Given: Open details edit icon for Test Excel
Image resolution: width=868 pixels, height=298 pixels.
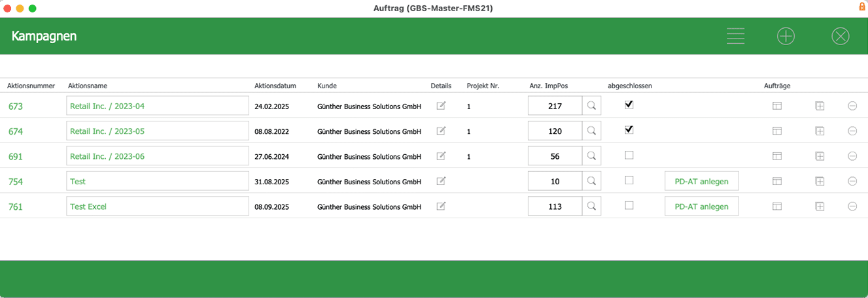Looking at the screenshot, I should 441,207.
